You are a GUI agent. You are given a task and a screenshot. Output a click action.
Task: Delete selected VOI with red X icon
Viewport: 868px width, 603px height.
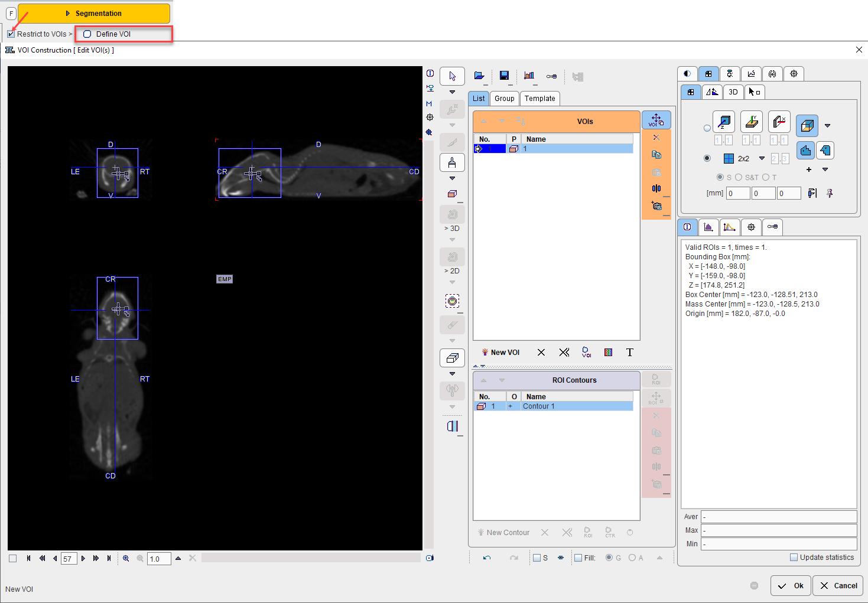tap(656, 138)
